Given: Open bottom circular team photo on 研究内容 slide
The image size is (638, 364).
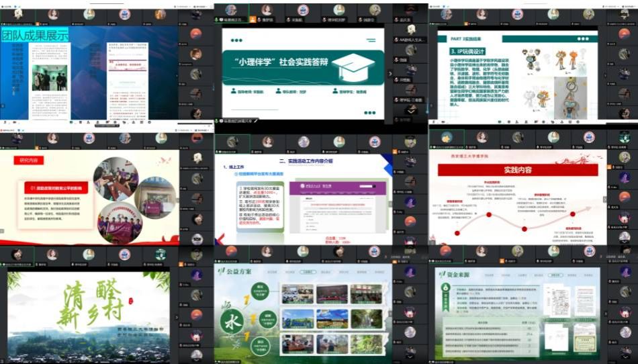Looking at the screenshot, I should point(120,223).
